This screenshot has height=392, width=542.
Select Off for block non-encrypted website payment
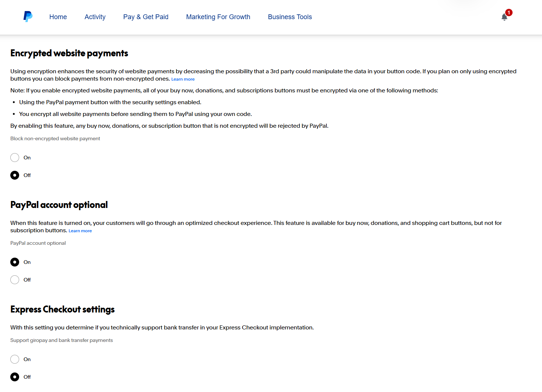pos(15,175)
